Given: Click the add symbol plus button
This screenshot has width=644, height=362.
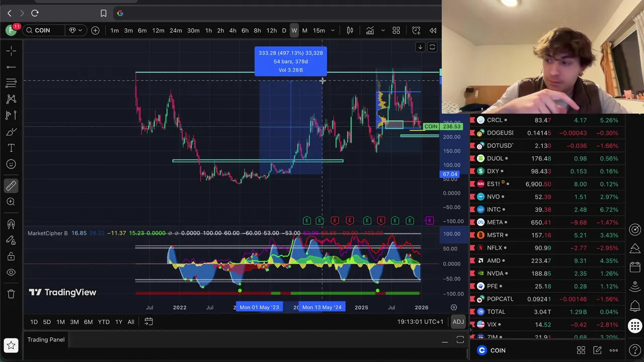Looking at the screenshot, I should coord(95,31).
